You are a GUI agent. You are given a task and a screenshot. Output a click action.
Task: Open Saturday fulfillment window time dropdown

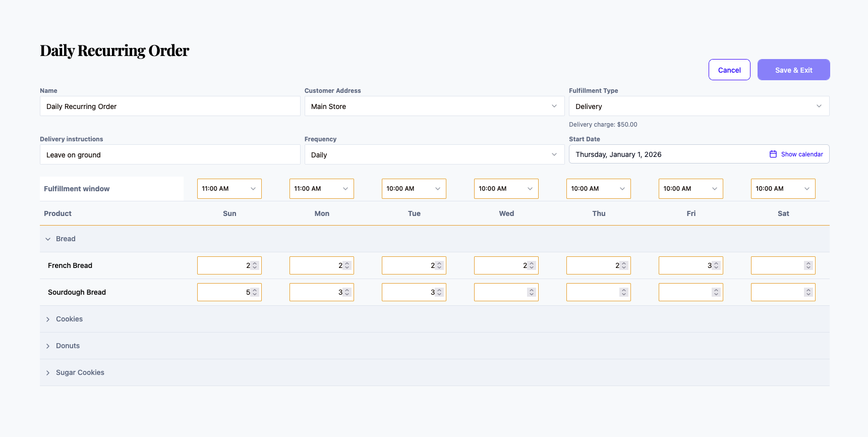tap(783, 189)
